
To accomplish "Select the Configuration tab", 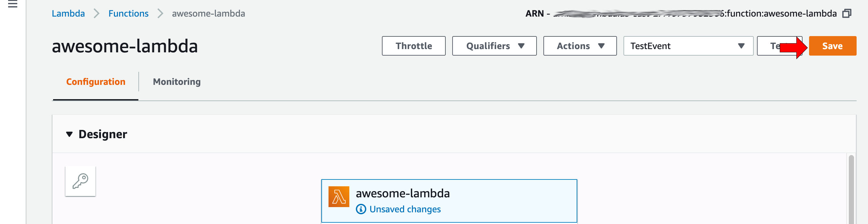I will [96, 82].
